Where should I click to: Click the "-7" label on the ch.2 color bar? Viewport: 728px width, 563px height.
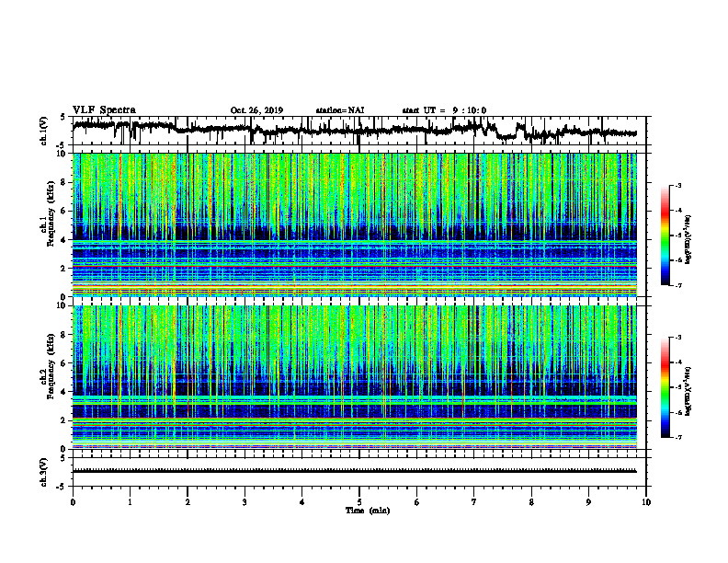tap(677, 437)
